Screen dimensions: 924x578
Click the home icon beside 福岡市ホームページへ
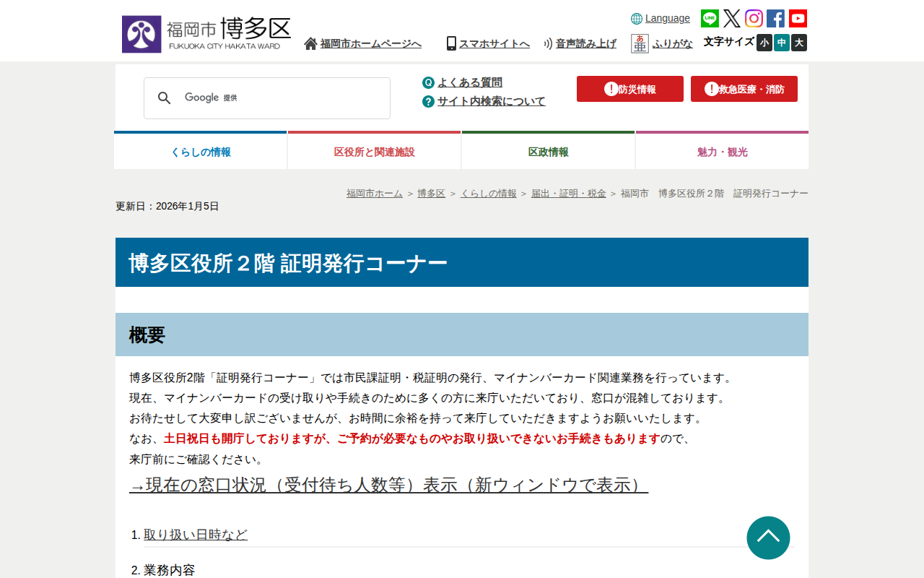(310, 43)
